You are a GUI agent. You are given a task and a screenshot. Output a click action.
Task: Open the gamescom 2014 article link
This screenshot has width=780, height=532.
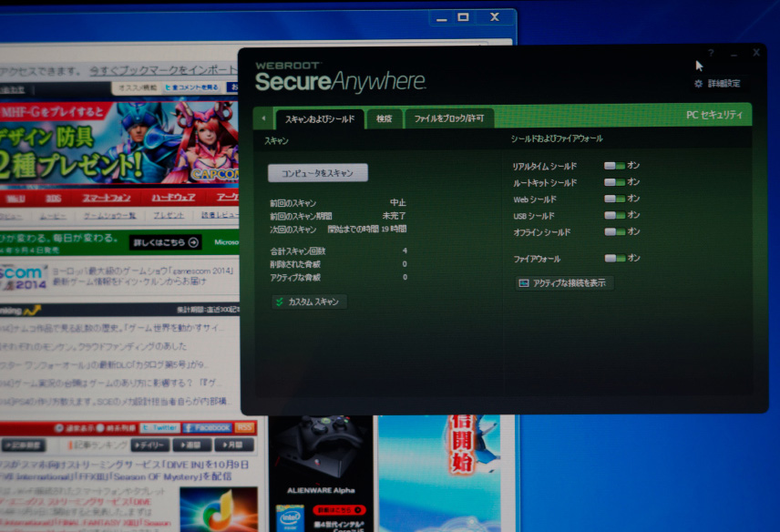[x=143, y=276]
